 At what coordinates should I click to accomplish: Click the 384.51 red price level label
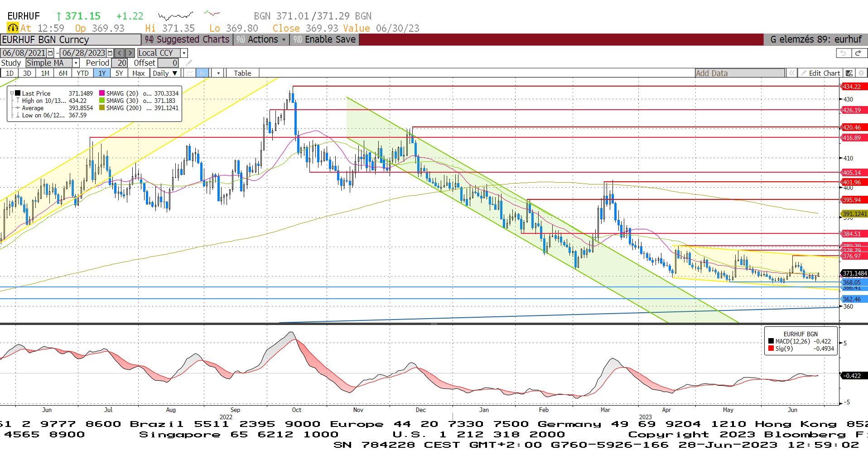click(x=854, y=234)
